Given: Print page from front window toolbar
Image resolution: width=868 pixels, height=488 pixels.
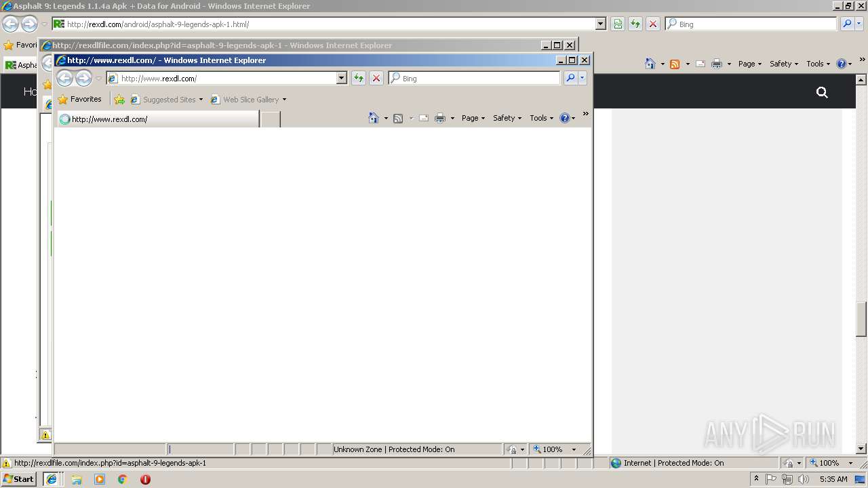Looking at the screenshot, I should pyautogui.click(x=440, y=118).
